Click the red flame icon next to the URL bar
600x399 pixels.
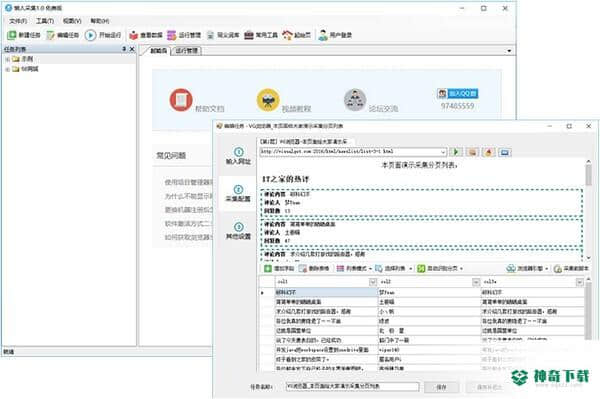click(489, 152)
